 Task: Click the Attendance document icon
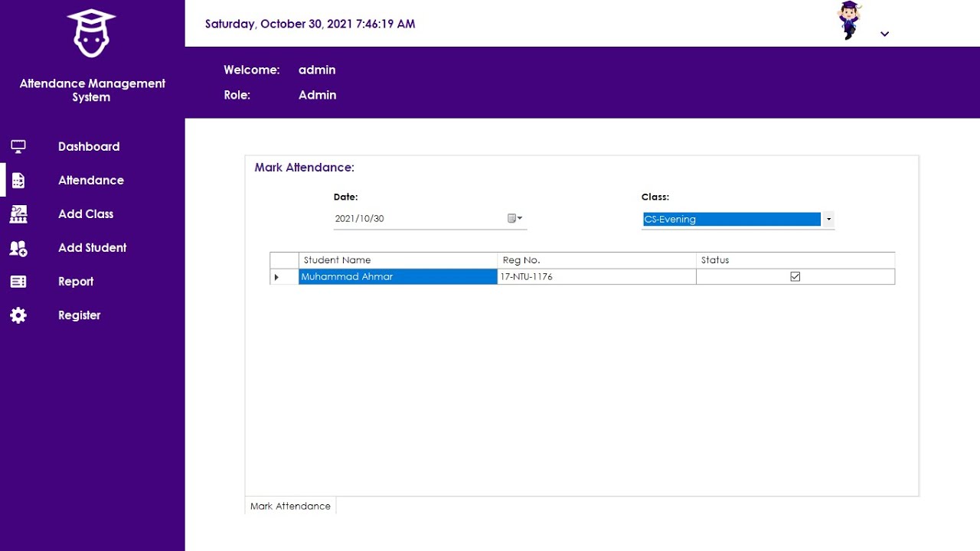click(x=18, y=181)
